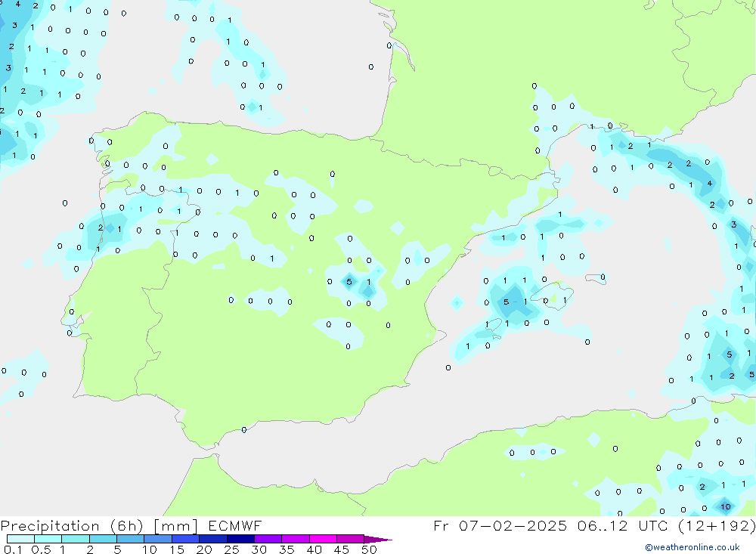This screenshot has height=554, width=756.
Task: Click the 15–20 mm legend color
Action: click(x=186, y=539)
